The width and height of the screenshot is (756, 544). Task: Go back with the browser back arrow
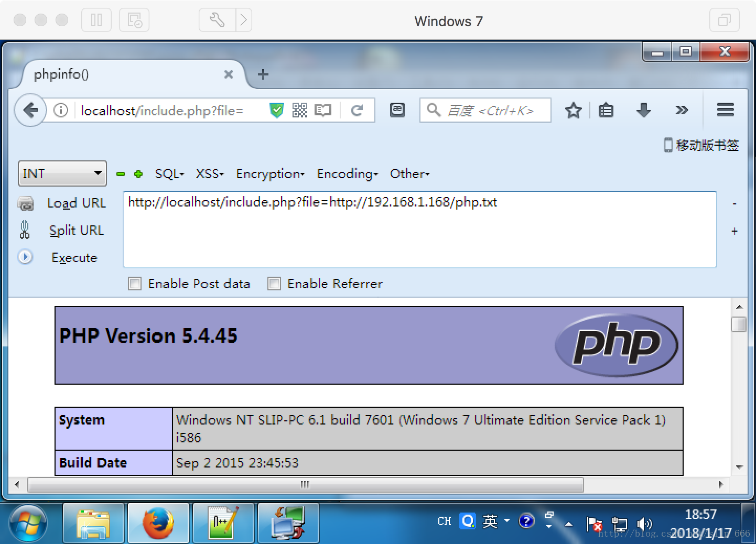pos(30,110)
